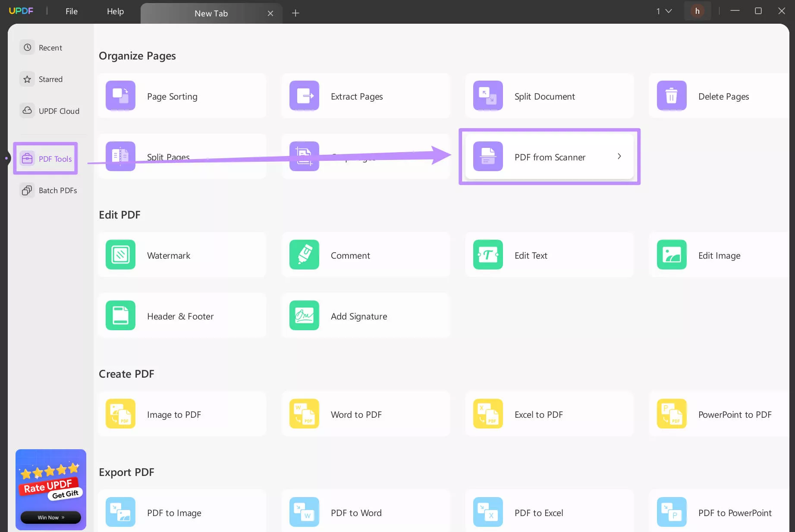Open the Add Signature icon
795x532 pixels.
point(304,316)
